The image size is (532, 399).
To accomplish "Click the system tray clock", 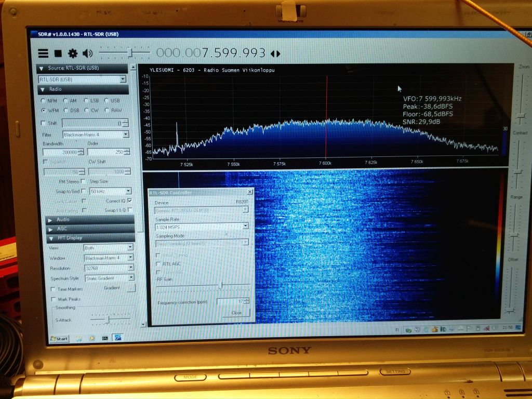I will pos(508,328).
